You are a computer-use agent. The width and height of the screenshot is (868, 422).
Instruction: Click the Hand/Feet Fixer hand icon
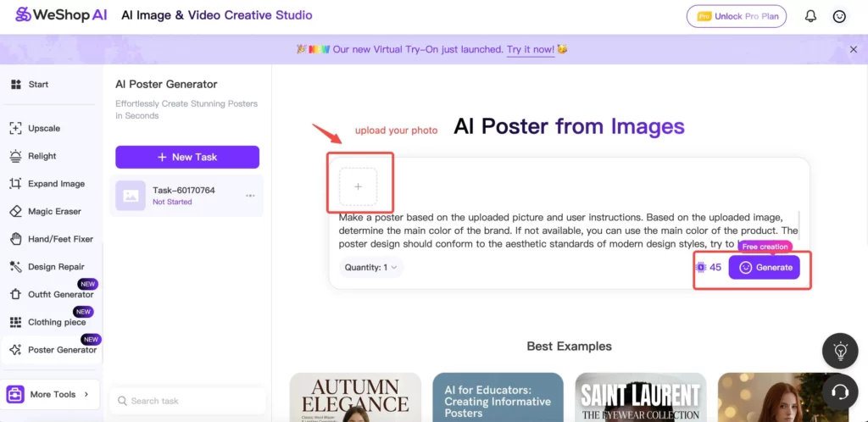(15, 239)
